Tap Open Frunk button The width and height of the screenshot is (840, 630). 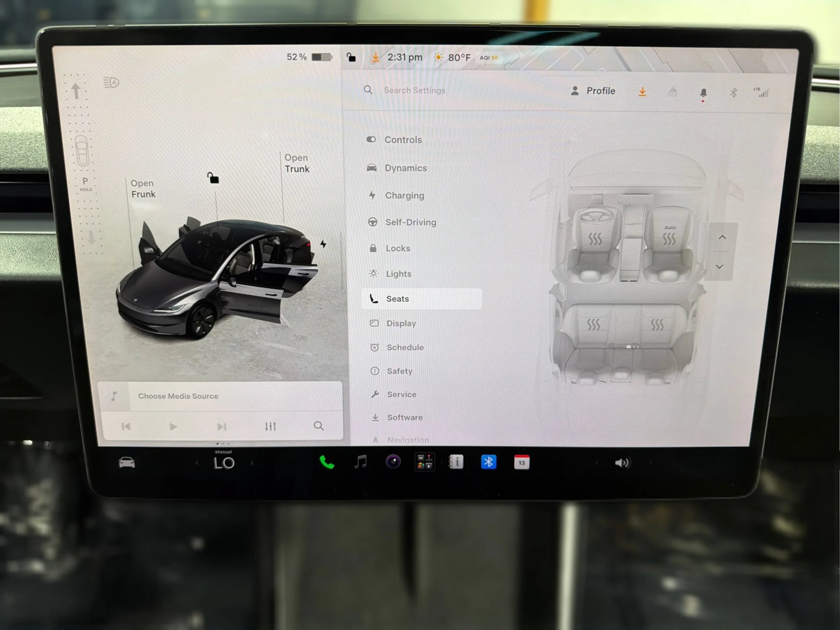point(143,188)
